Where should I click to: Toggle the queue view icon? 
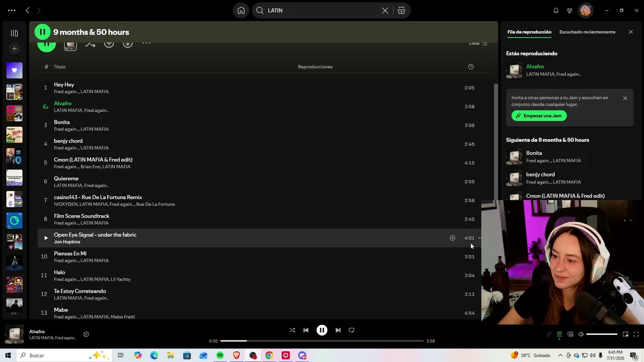[x=559, y=334]
